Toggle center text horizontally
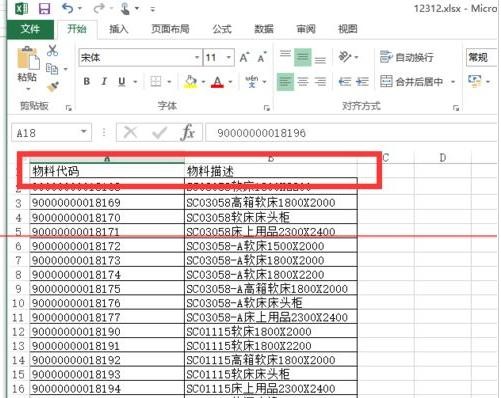The height and width of the screenshot is (398, 501). coord(303,82)
